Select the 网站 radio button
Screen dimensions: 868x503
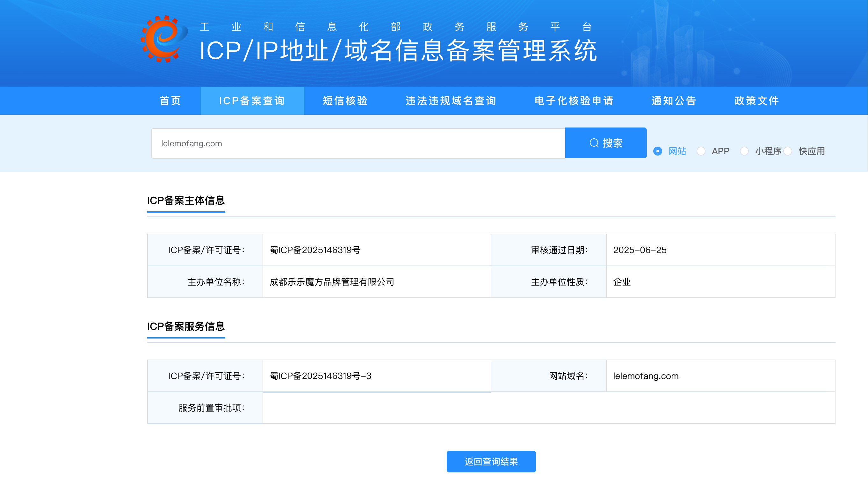(x=658, y=151)
